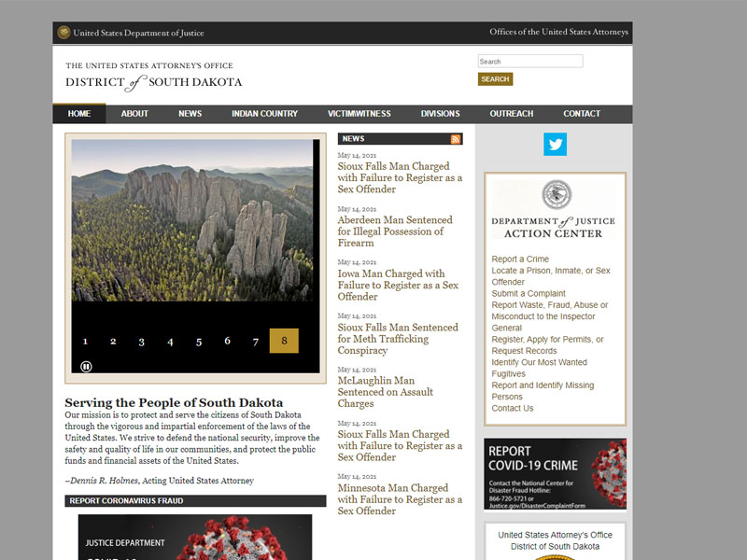747x560 pixels.
Task: Subscribe via the RSS feed icon
Action: point(456,139)
